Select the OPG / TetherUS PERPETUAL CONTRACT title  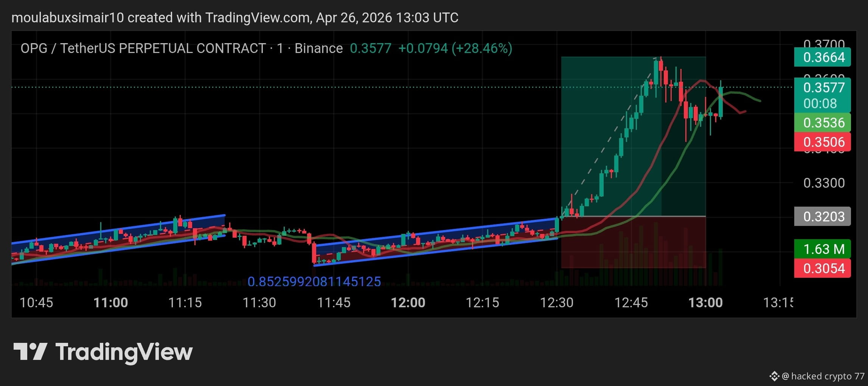[x=143, y=48]
